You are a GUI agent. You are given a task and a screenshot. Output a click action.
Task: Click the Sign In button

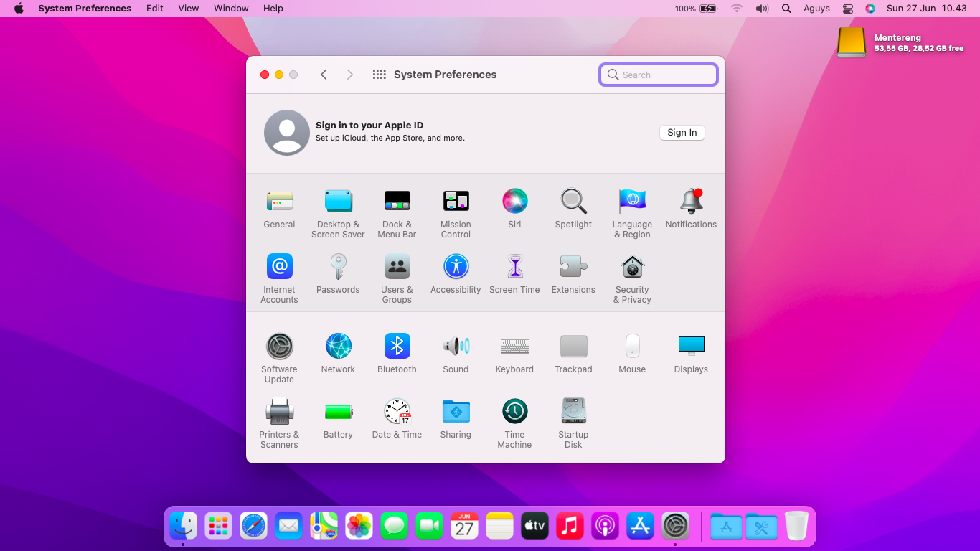682,132
